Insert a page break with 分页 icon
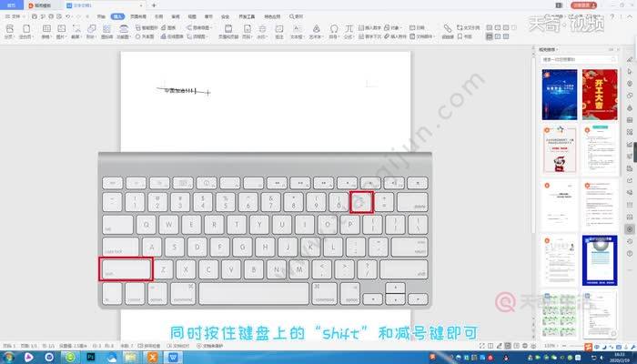 pos(10,31)
